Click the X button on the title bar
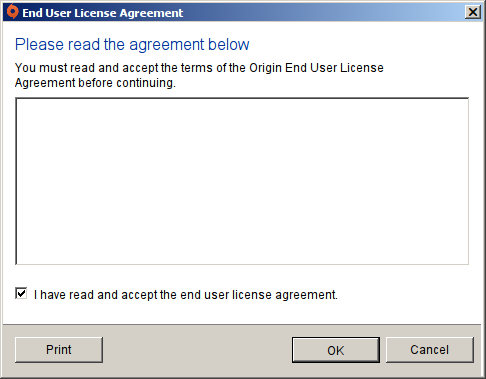The height and width of the screenshot is (379, 486). (473, 12)
